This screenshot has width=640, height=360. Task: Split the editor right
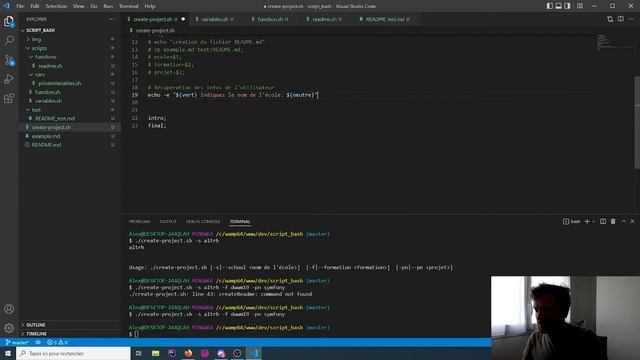(620, 19)
